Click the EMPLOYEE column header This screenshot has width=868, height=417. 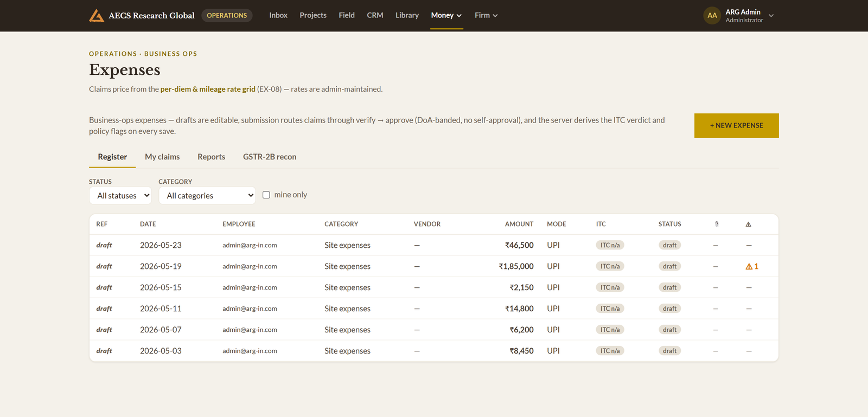tap(239, 224)
